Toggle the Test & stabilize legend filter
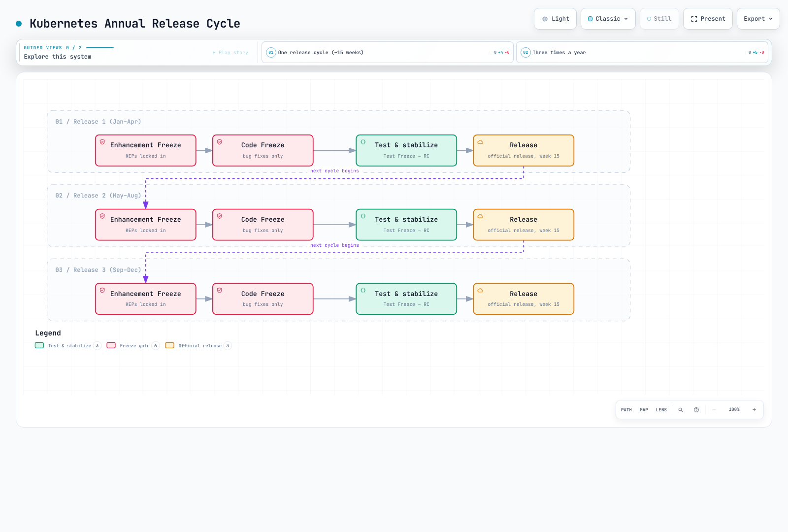The height and width of the screenshot is (532, 788). pos(68,346)
